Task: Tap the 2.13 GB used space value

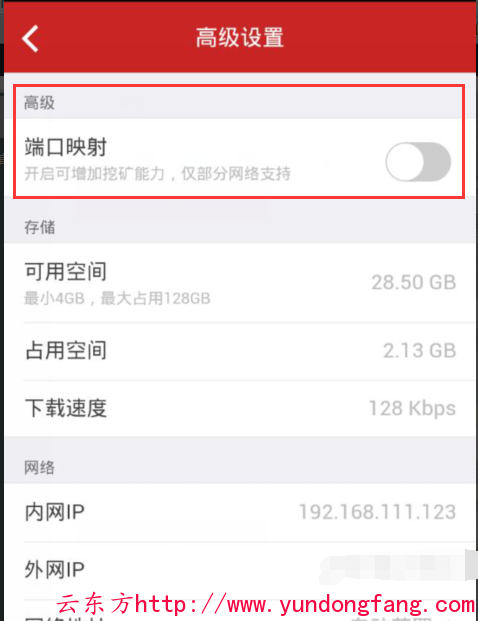Action: tap(419, 351)
